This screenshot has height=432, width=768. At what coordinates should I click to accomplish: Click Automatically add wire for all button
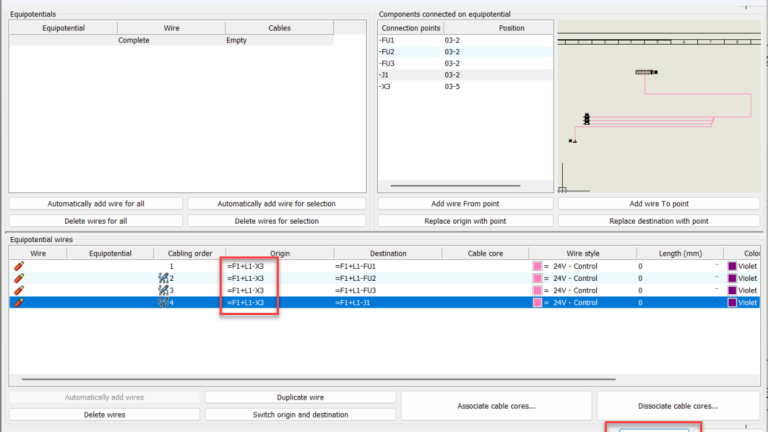coord(96,204)
